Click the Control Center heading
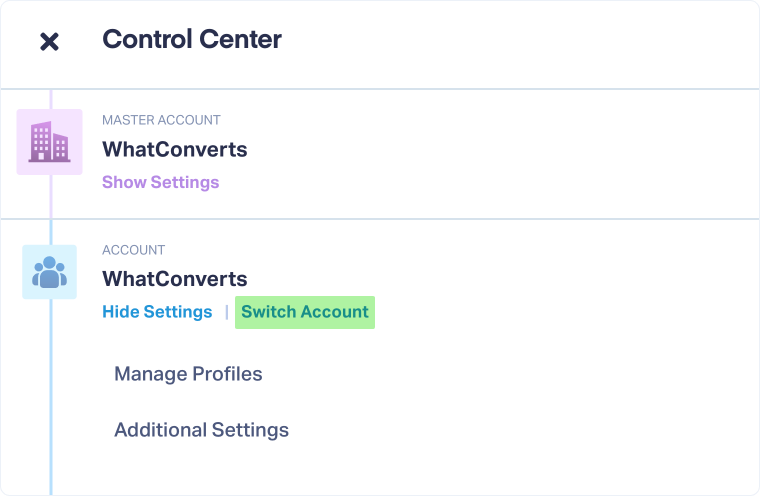This screenshot has height=496, width=760. click(x=192, y=40)
